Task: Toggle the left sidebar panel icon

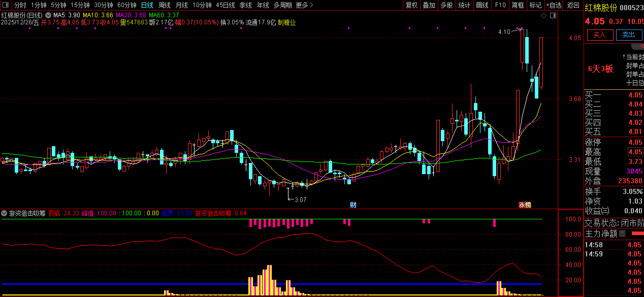Action: [x=6, y=5]
